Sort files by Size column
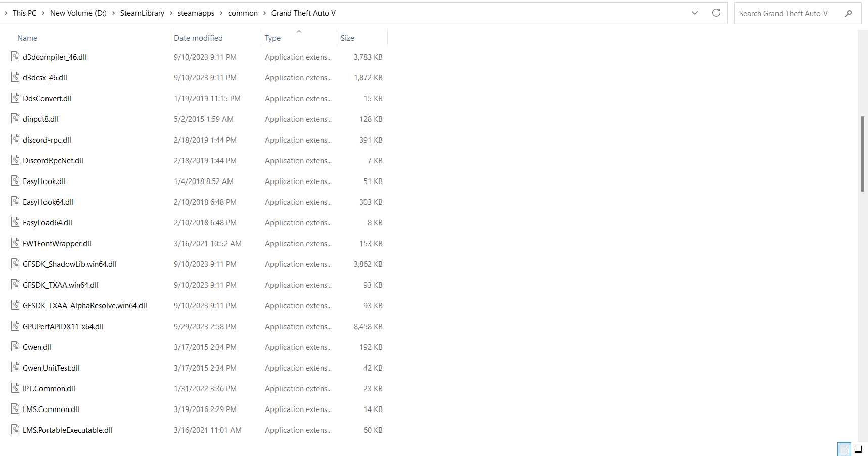This screenshot has height=456, width=868. point(347,38)
